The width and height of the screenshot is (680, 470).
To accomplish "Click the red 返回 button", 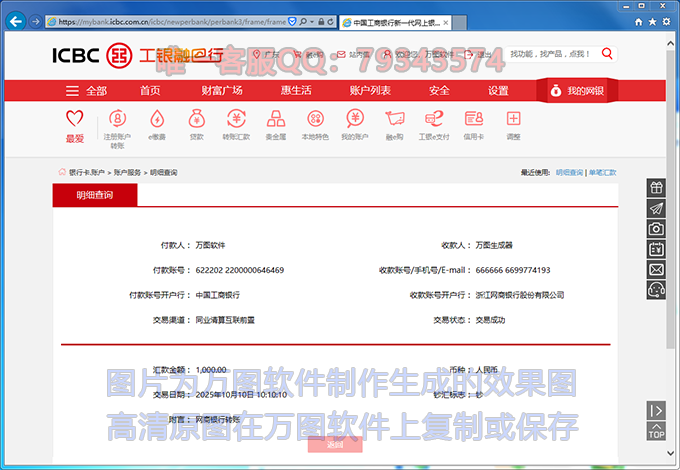I will (x=335, y=445).
